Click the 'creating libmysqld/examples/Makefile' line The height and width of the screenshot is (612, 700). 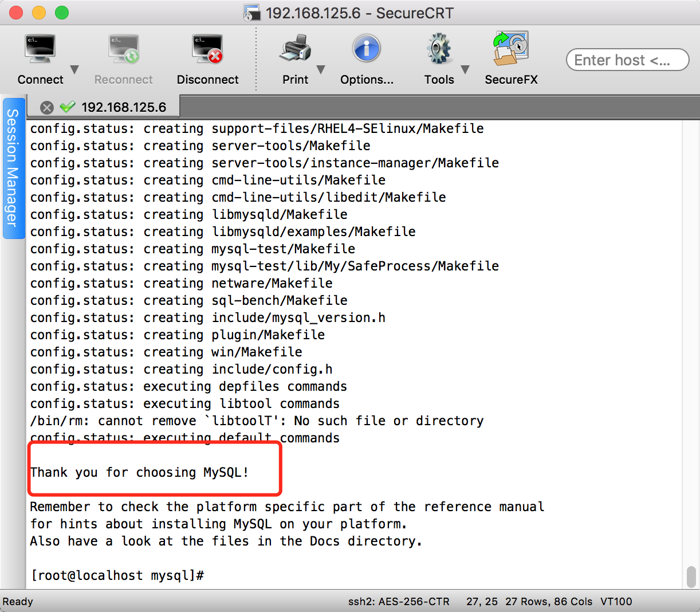point(223,232)
